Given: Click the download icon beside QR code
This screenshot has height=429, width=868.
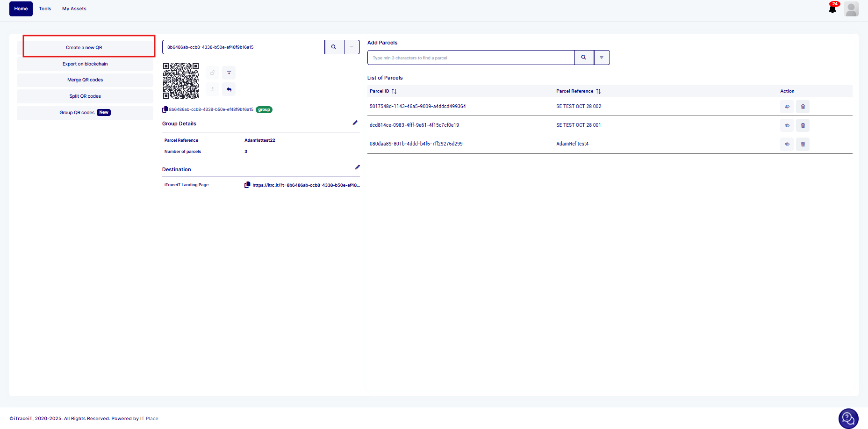Looking at the screenshot, I should [229, 73].
